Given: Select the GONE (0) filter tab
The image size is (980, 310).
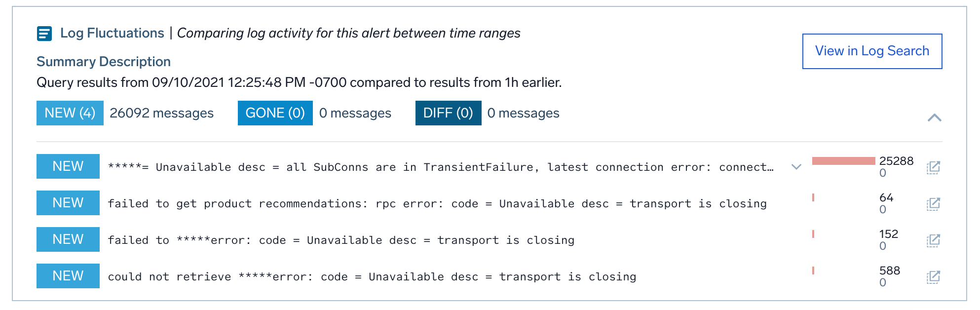Looking at the screenshot, I should pos(275,113).
